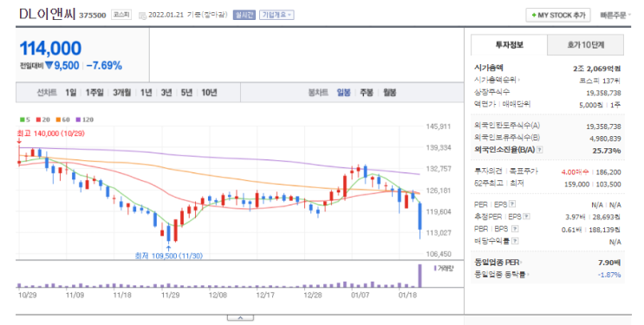
Task: Click the stock code 375500
Action: pyautogui.click(x=93, y=16)
